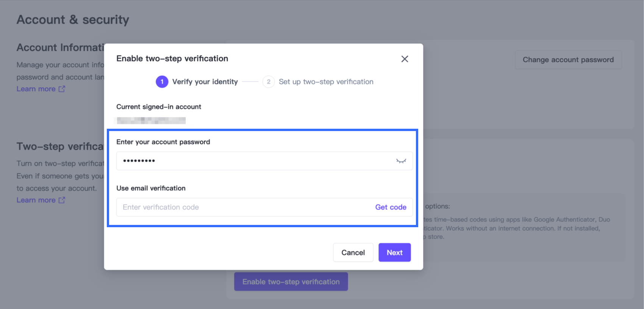This screenshot has width=644, height=309.
Task: Click the step 2 number badge
Action: (x=269, y=82)
